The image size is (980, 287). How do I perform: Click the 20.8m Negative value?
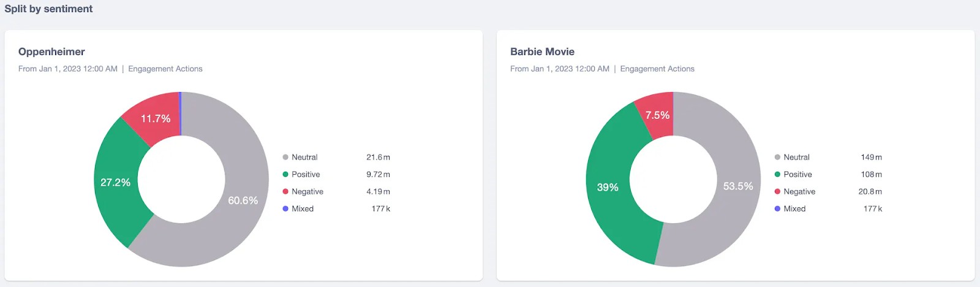870,192
